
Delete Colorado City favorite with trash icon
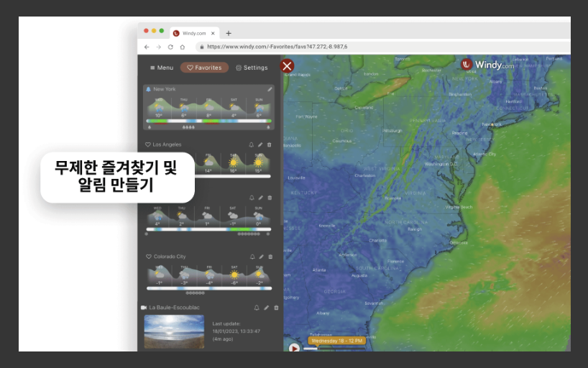pyautogui.click(x=270, y=257)
